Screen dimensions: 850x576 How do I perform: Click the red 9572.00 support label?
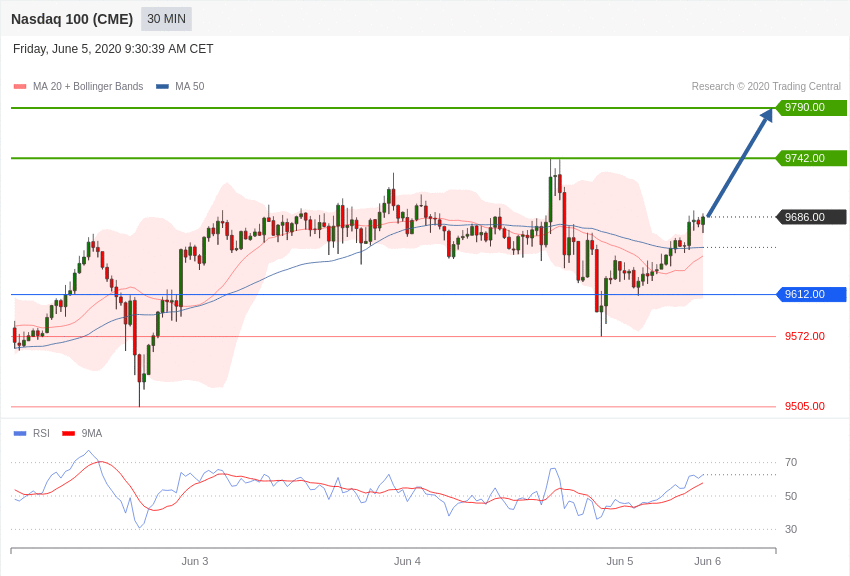pos(805,336)
